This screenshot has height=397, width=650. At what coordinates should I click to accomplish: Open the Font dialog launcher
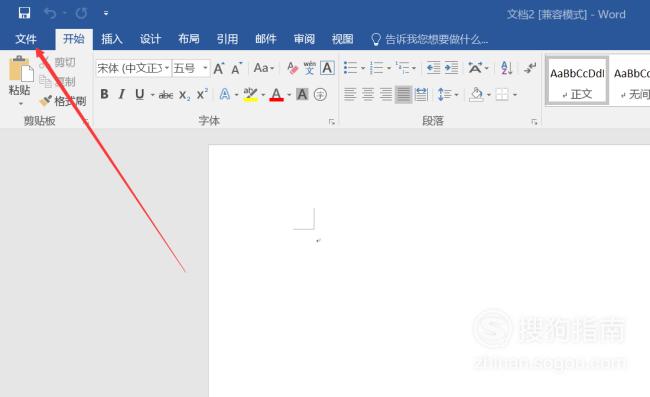(x=332, y=122)
